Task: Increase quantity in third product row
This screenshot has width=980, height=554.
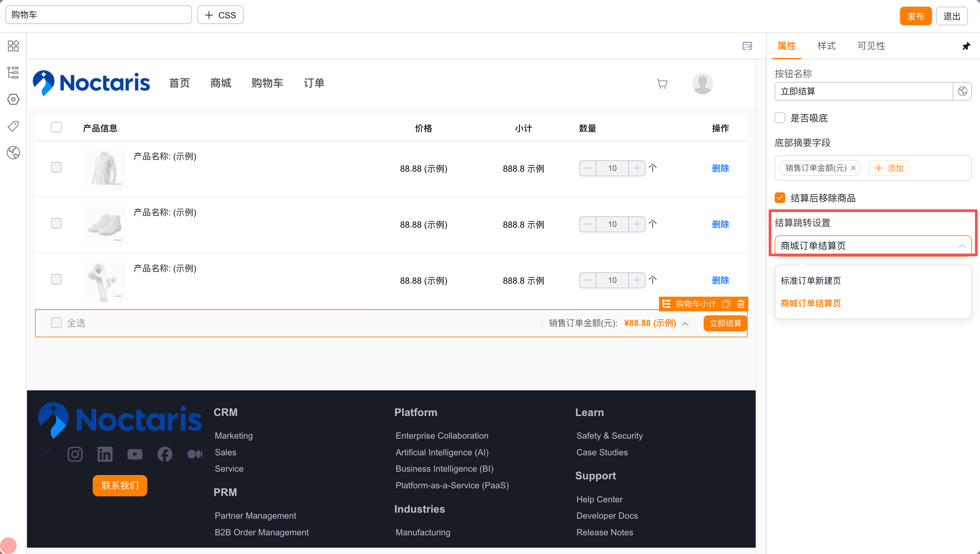Action: click(637, 280)
